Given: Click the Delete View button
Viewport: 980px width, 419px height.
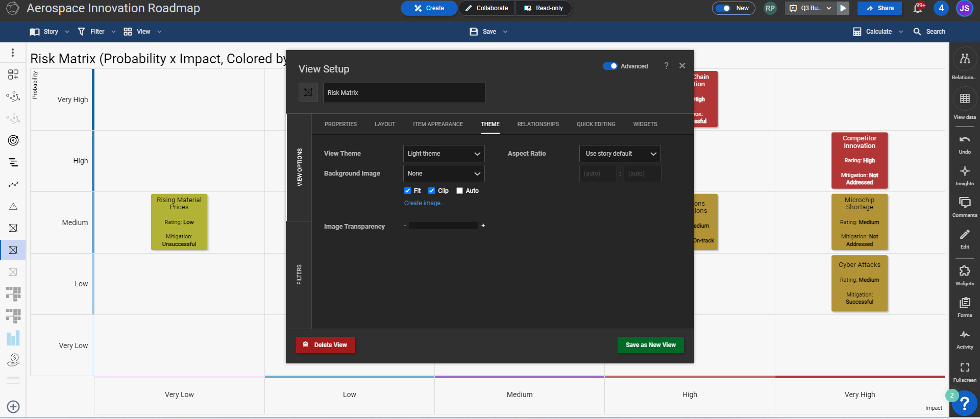Looking at the screenshot, I should [326, 345].
